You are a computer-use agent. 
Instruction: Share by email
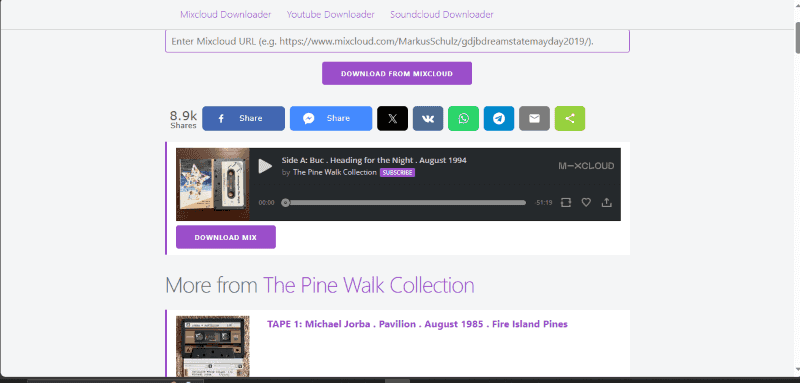click(x=534, y=118)
